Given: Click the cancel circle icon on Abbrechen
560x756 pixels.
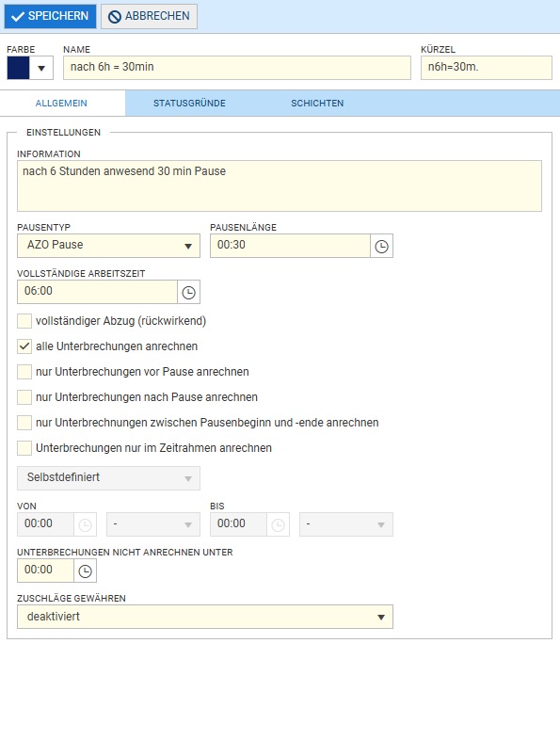Looking at the screenshot, I should tap(114, 17).
